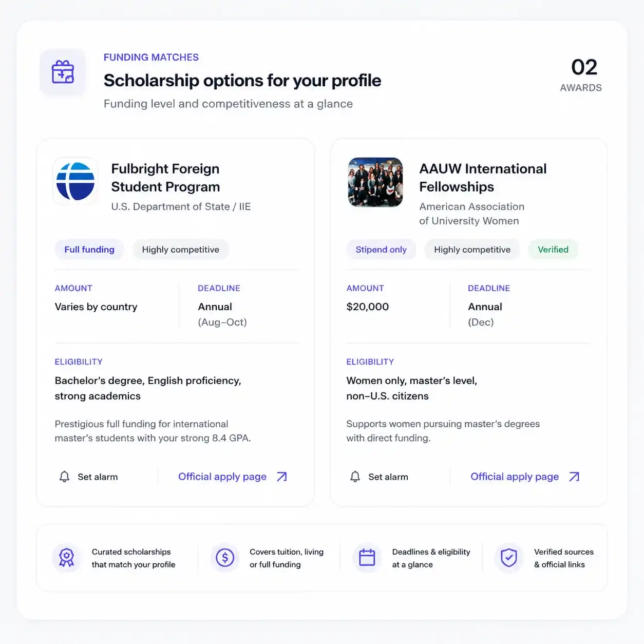Image resolution: width=644 pixels, height=644 pixels.
Task: Click the shield checkmark verified sources icon
Action: [x=509, y=558]
